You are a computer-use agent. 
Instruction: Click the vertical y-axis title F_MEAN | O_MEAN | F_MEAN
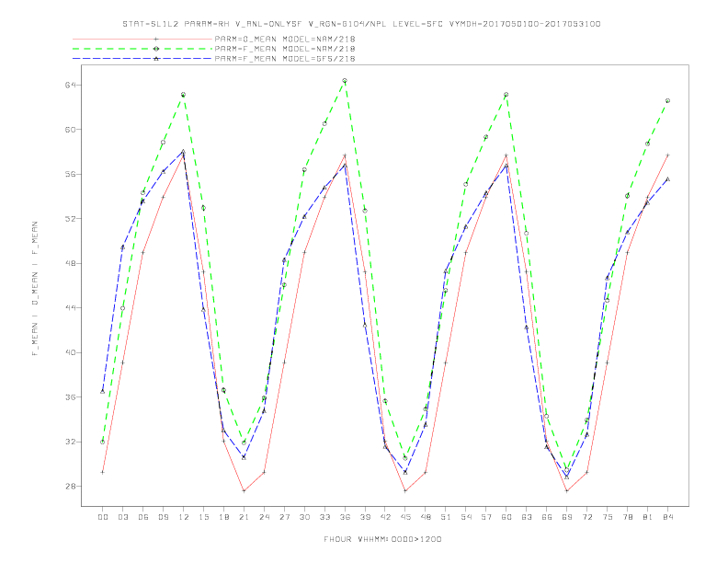pyautogui.click(x=35, y=289)
